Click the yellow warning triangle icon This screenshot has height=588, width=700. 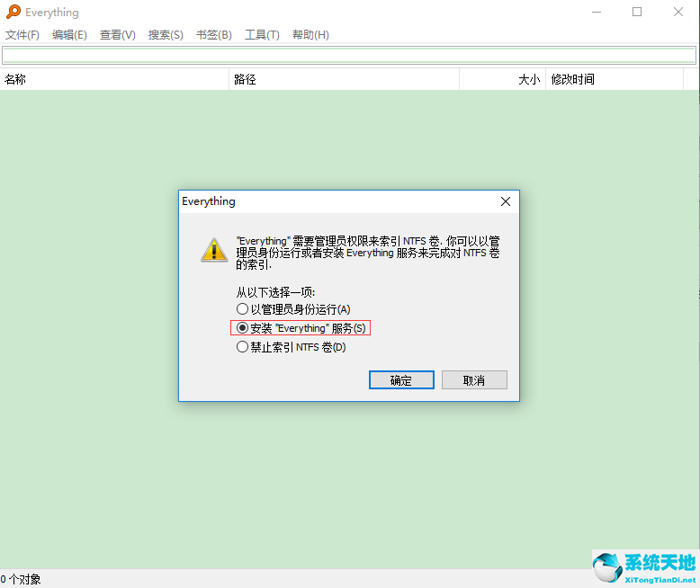coord(214,250)
